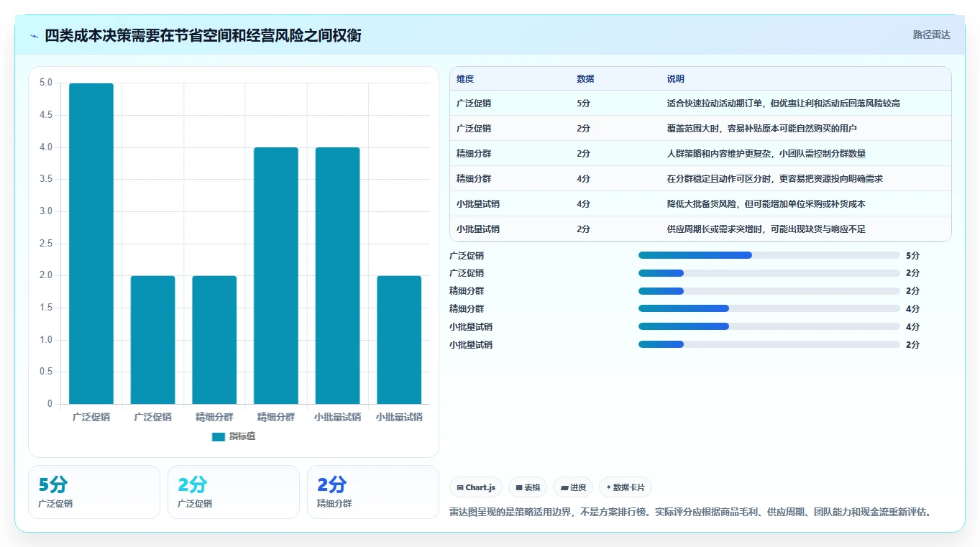Click the 小批量试销 chart bar reaching 2.0
The width and height of the screenshot is (980, 547).
399,340
